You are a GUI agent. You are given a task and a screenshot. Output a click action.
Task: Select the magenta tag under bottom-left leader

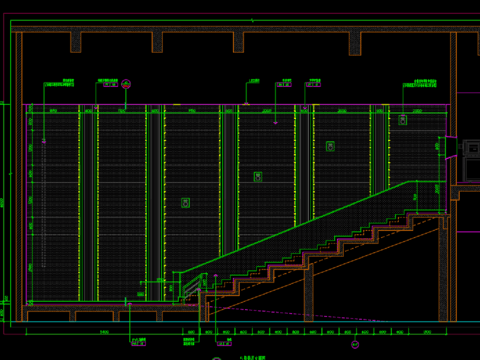[138, 344]
